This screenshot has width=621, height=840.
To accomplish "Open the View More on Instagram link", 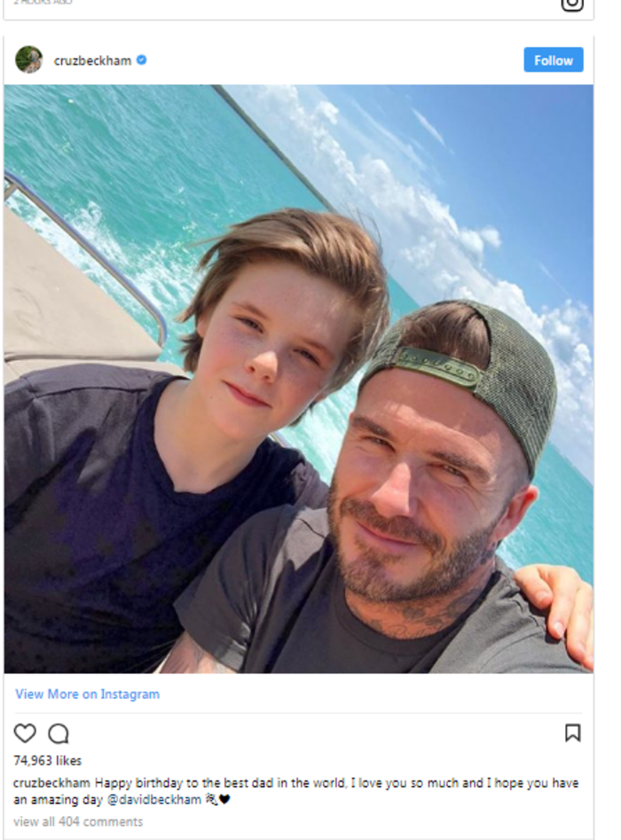I will [x=87, y=694].
